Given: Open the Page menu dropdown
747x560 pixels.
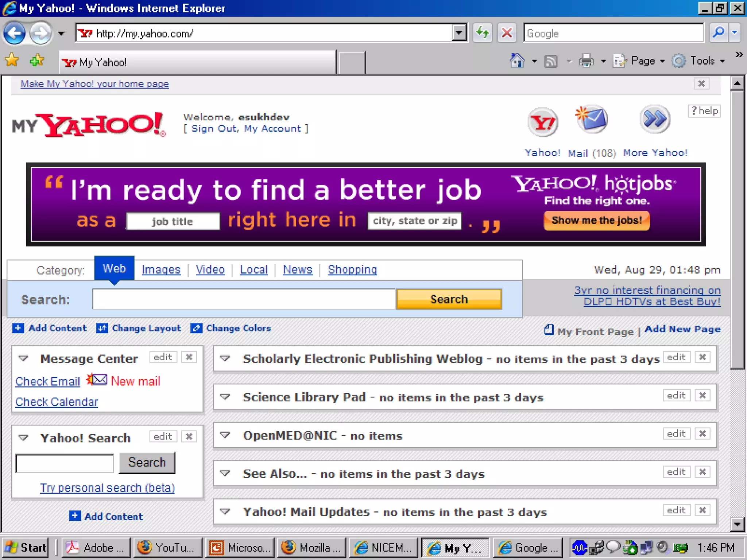Looking at the screenshot, I should tap(643, 61).
